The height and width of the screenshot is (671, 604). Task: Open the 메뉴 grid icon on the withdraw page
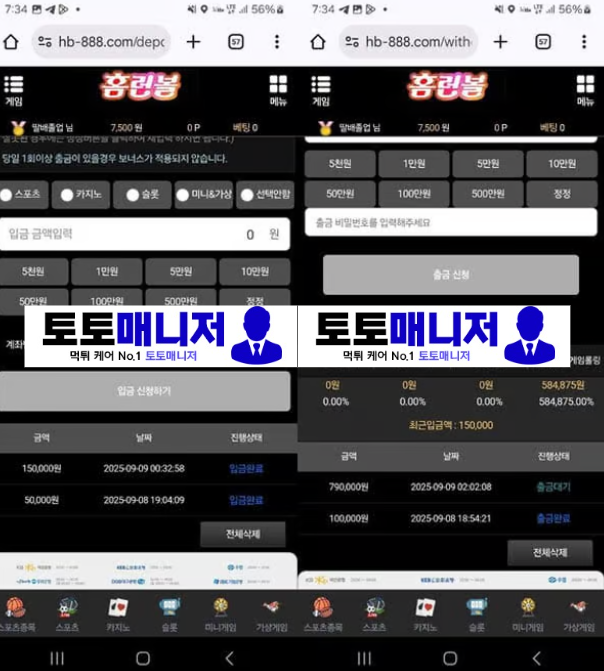coord(585,88)
